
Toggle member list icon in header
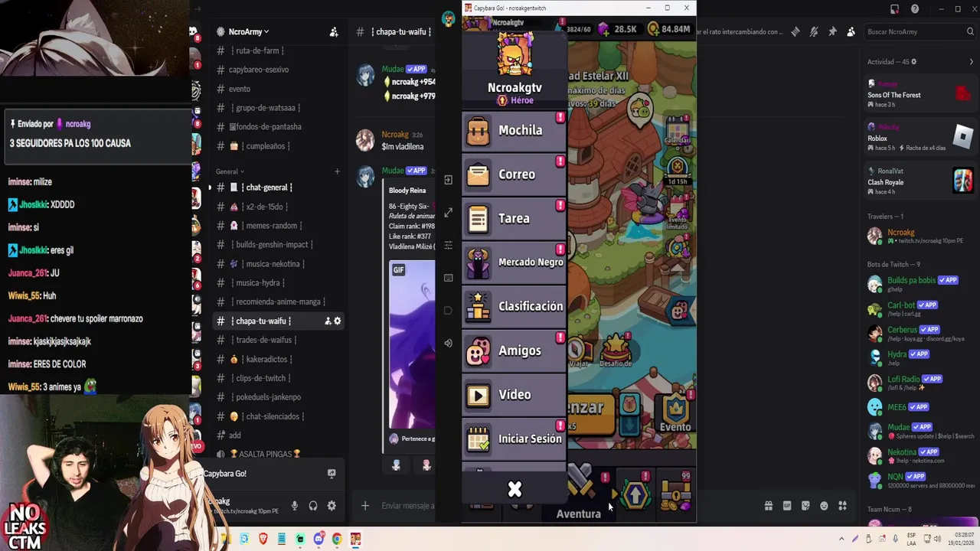click(x=851, y=31)
